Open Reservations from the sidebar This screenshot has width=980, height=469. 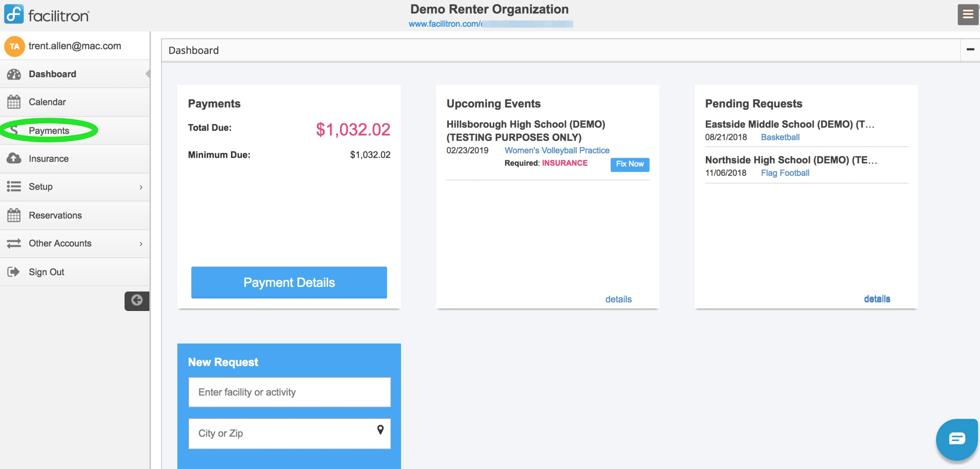tap(55, 215)
